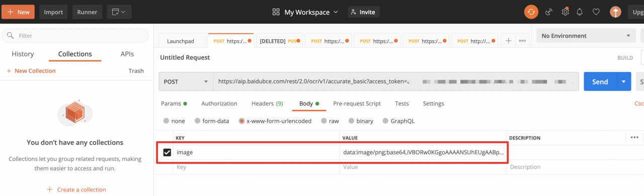The width and height of the screenshot is (644, 196).
Task: Select the form-data body type
Action: [x=212, y=121]
